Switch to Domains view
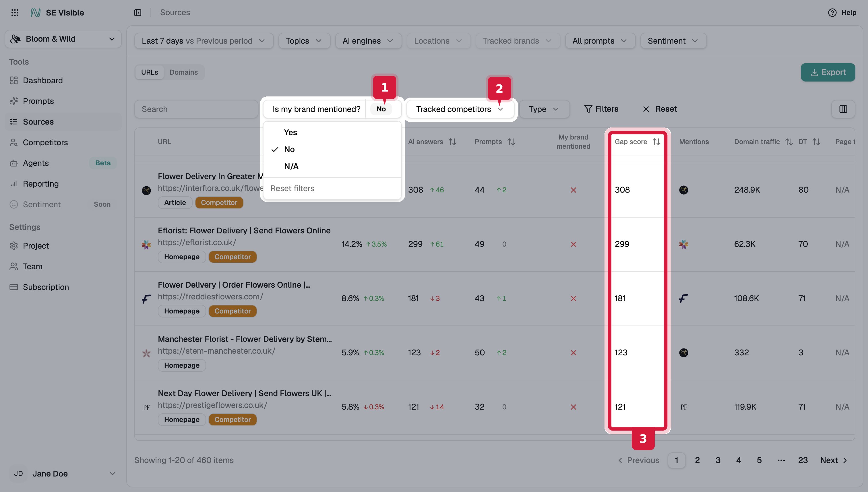Image resolution: width=868 pixels, height=492 pixels. point(184,72)
